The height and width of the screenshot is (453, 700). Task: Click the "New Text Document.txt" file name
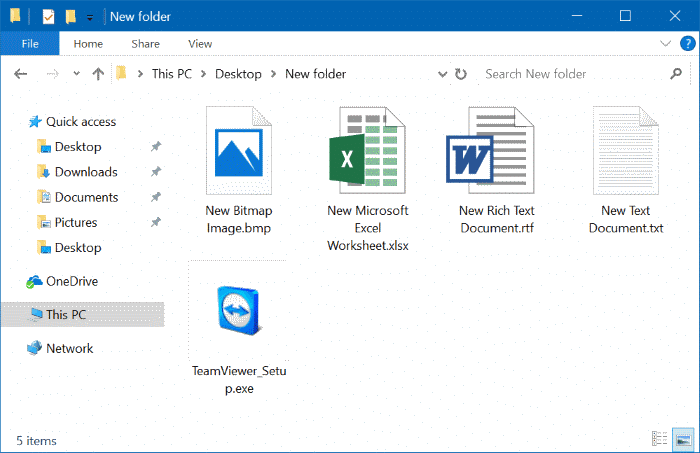626,219
